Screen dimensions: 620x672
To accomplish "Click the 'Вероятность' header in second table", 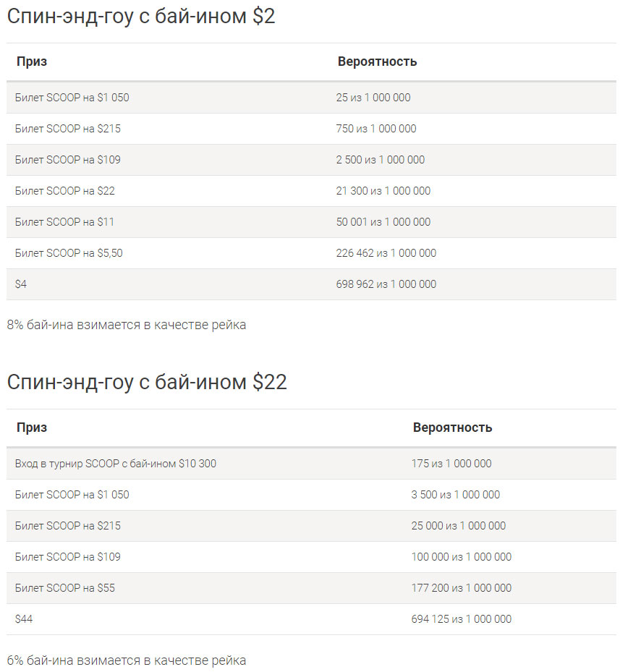I will (452, 428).
